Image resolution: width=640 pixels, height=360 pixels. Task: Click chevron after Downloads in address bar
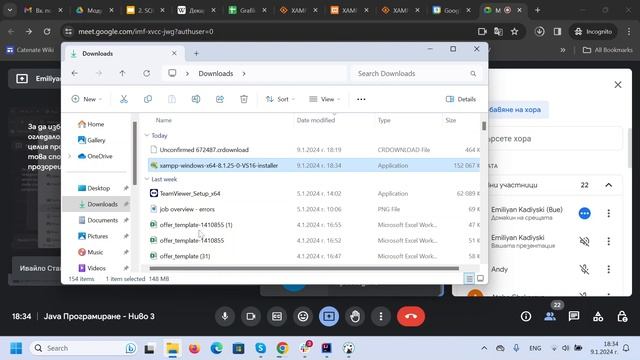click(244, 73)
